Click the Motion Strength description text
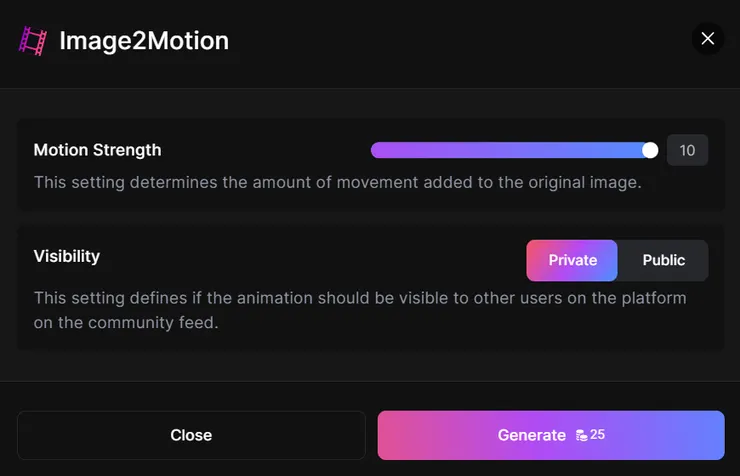The height and width of the screenshot is (476, 740). coord(337,183)
